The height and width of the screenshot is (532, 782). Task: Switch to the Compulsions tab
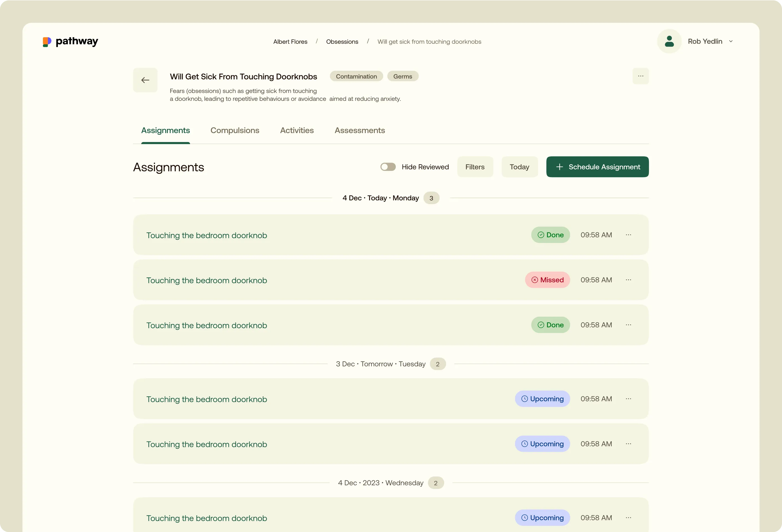pyautogui.click(x=235, y=131)
